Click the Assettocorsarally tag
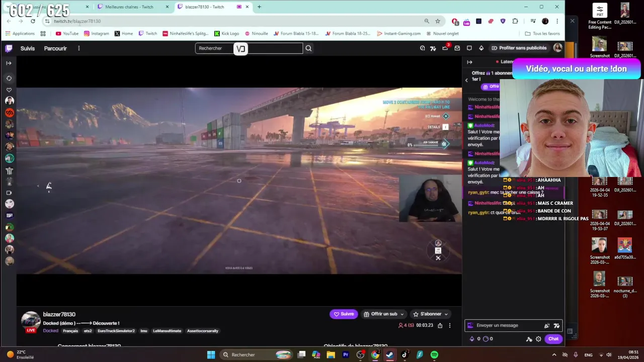644x362 pixels. [203, 331]
